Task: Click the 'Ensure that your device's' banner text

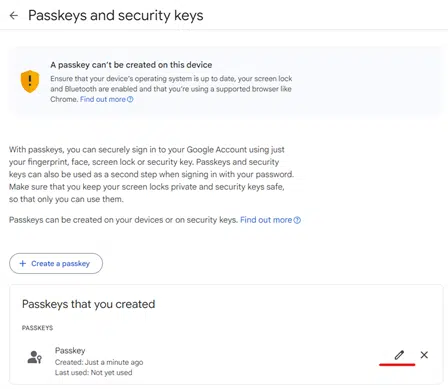Action: 171,89
